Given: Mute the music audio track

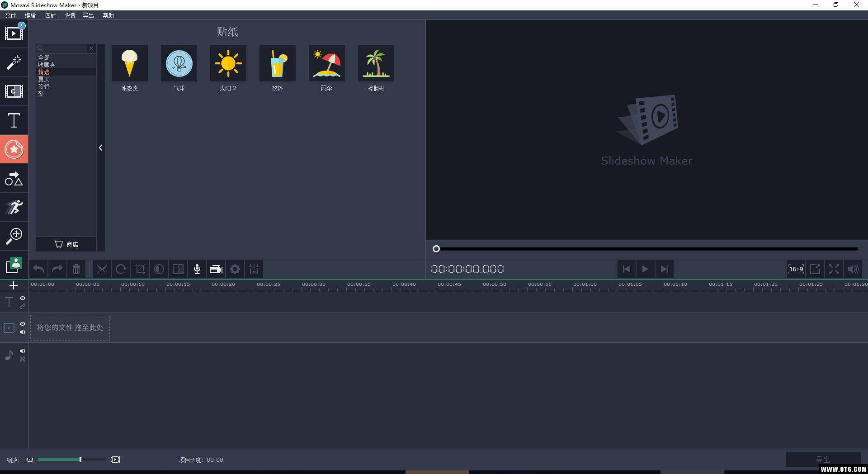Looking at the screenshot, I should [x=22, y=351].
